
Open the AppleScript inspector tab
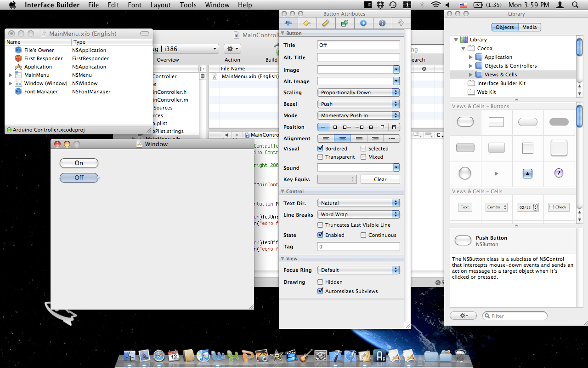[401, 23]
